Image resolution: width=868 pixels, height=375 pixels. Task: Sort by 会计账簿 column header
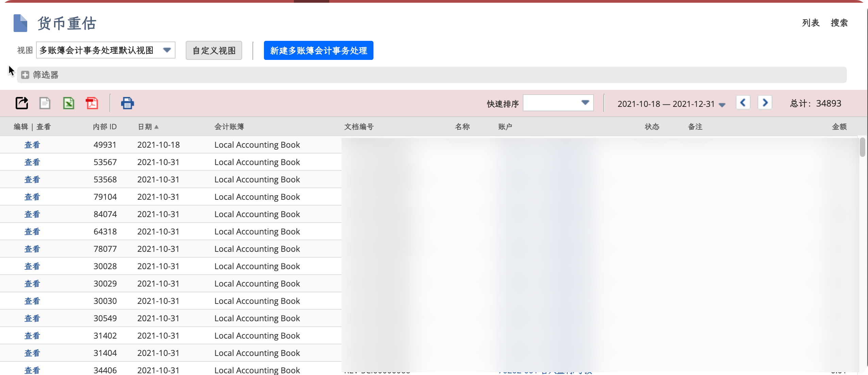coord(229,127)
